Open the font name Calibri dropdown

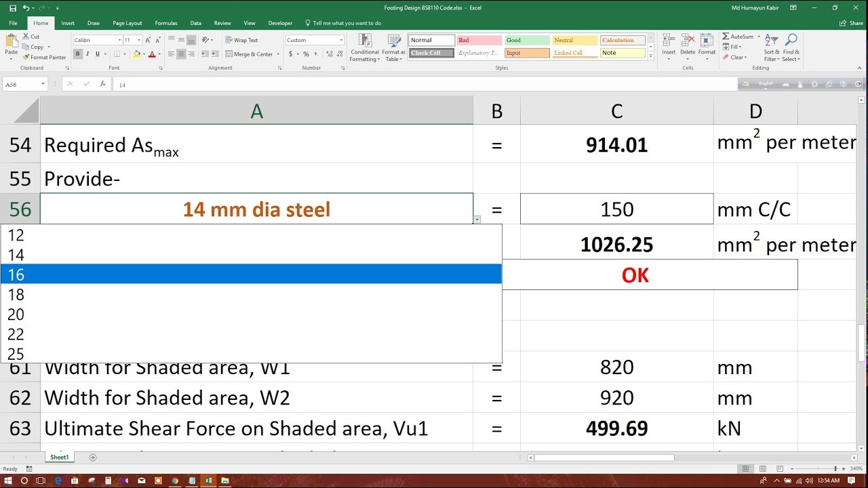[120, 40]
